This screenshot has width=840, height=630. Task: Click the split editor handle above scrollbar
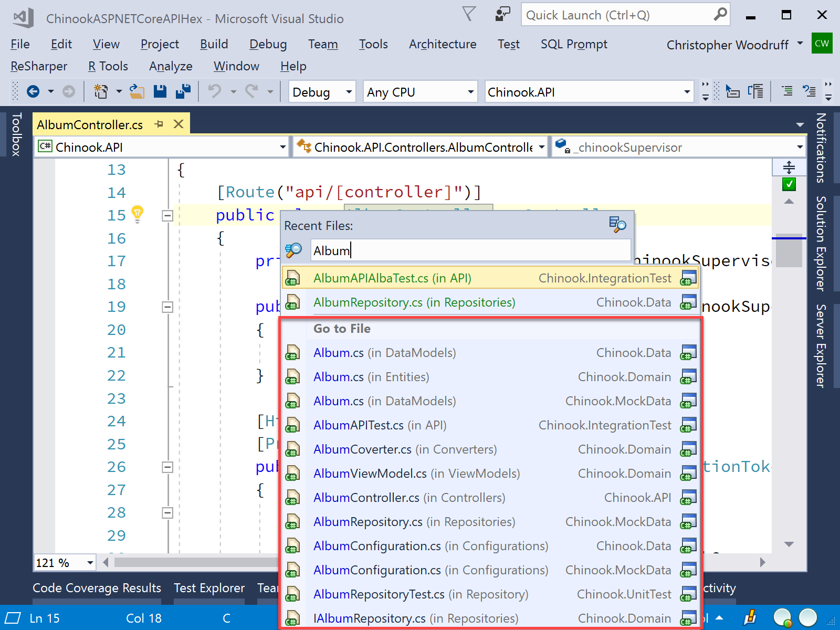click(789, 167)
